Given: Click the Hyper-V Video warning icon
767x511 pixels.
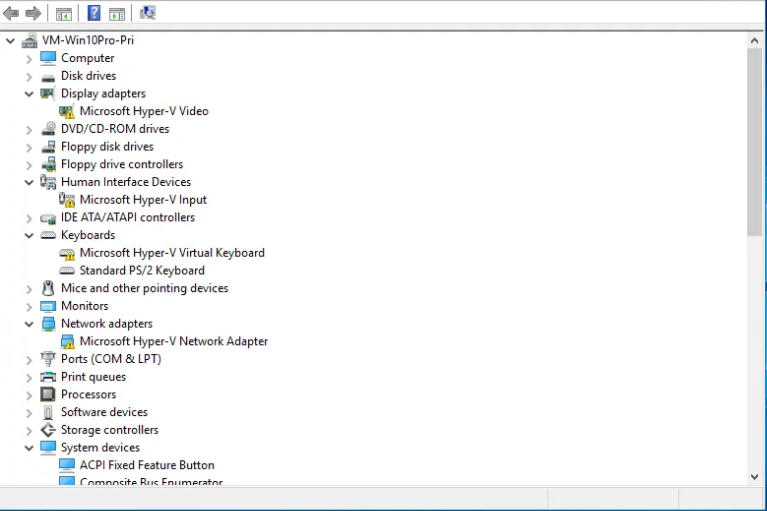Looking at the screenshot, I should pyautogui.click(x=67, y=111).
